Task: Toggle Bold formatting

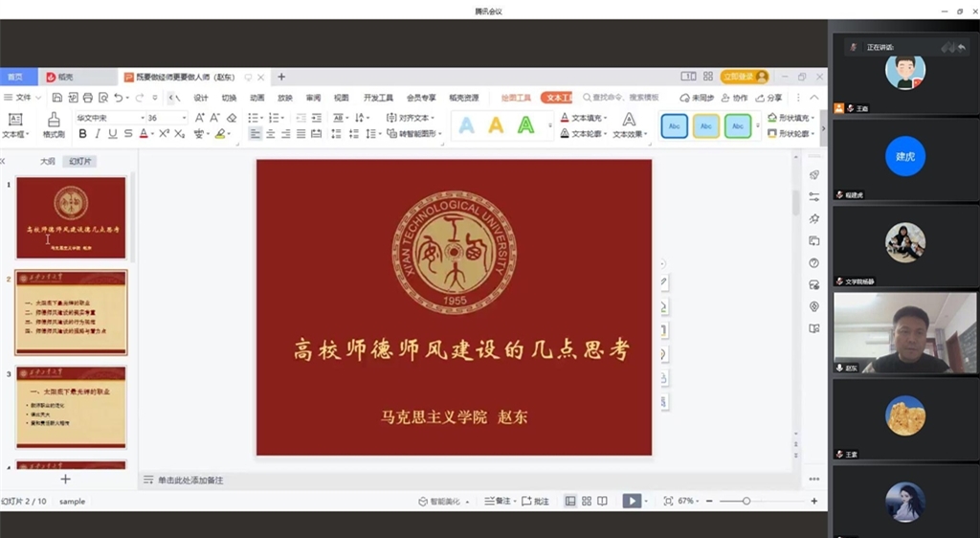Action: tap(82, 134)
